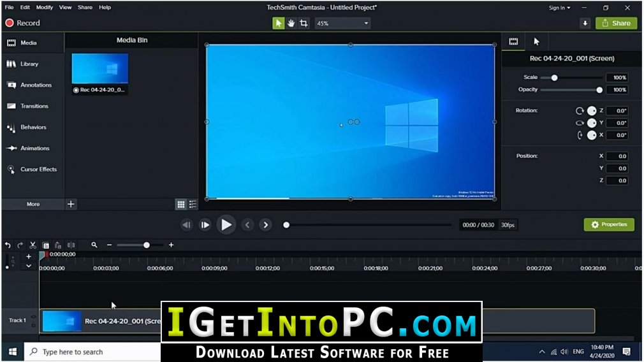Viewport: 644px width, 362px height.
Task: Click the cut scissors icon on timeline
Action: [33, 245]
